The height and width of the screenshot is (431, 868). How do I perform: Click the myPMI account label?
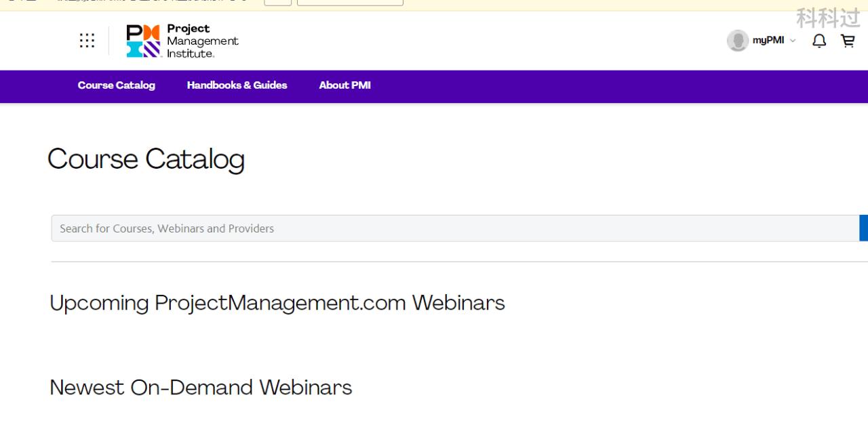[x=768, y=41]
